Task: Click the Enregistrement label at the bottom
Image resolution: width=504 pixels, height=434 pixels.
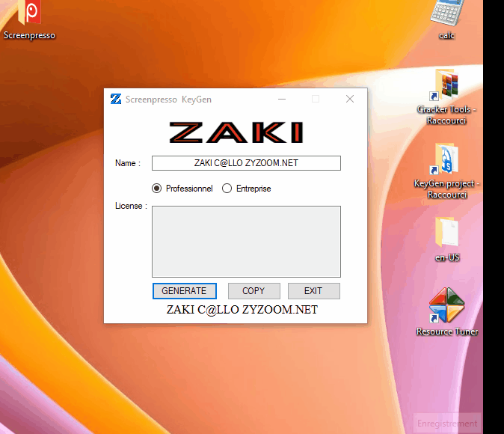Action: [x=447, y=424]
